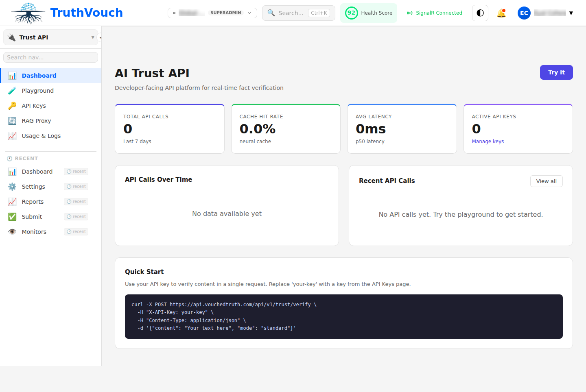
Task: Click the RAG Proxy sidebar icon
Action: point(12,120)
